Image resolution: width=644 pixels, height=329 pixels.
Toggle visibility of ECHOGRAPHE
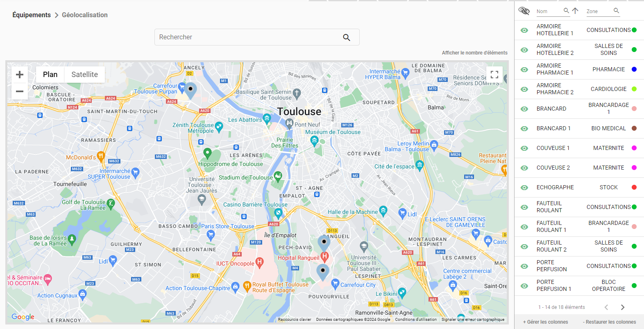click(524, 188)
